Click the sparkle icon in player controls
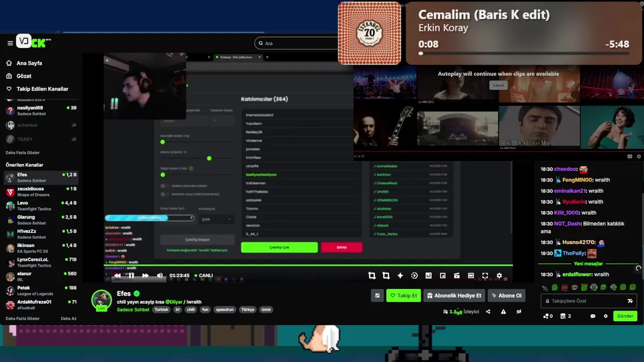Image resolution: width=644 pixels, height=362 pixels. click(x=400, y=276)
